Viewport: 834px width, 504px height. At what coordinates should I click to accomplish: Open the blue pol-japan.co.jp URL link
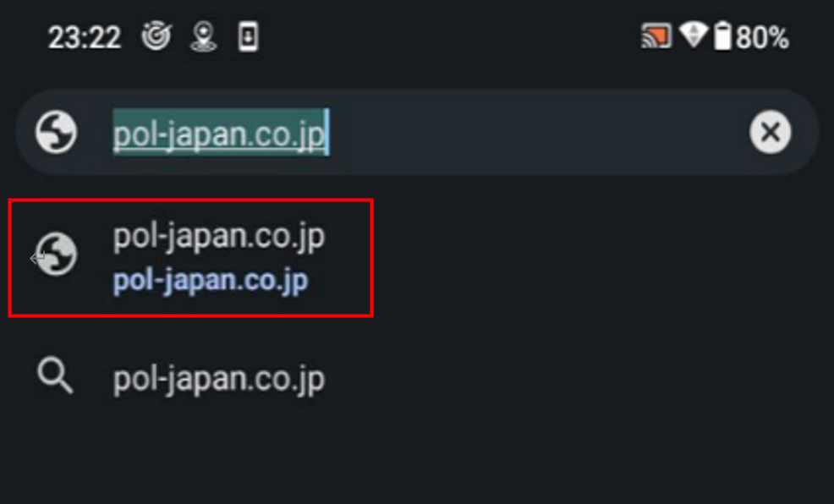[211, 281]
